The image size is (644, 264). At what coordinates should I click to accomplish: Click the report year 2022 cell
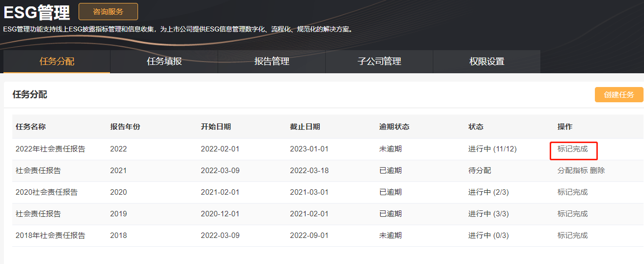click(x=118, y=149)
